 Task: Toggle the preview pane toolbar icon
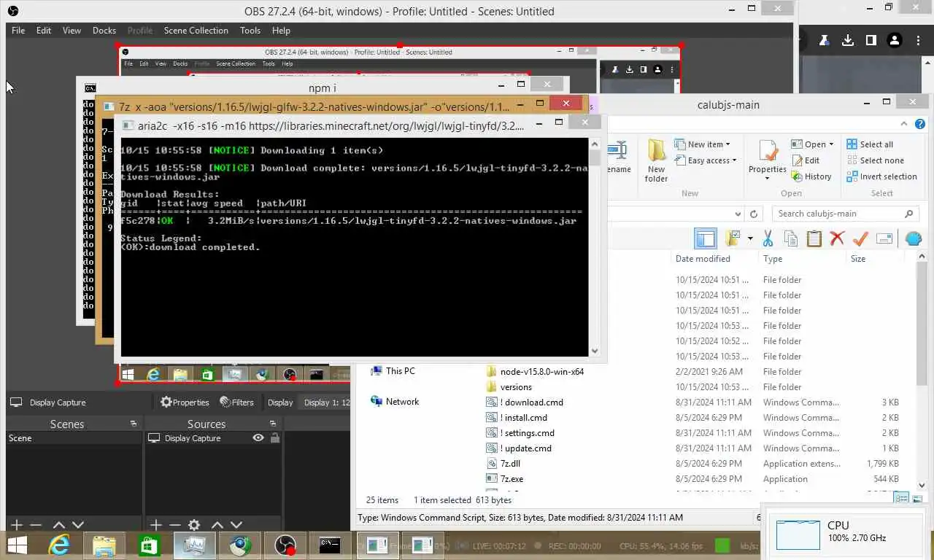tap(706, 238)
